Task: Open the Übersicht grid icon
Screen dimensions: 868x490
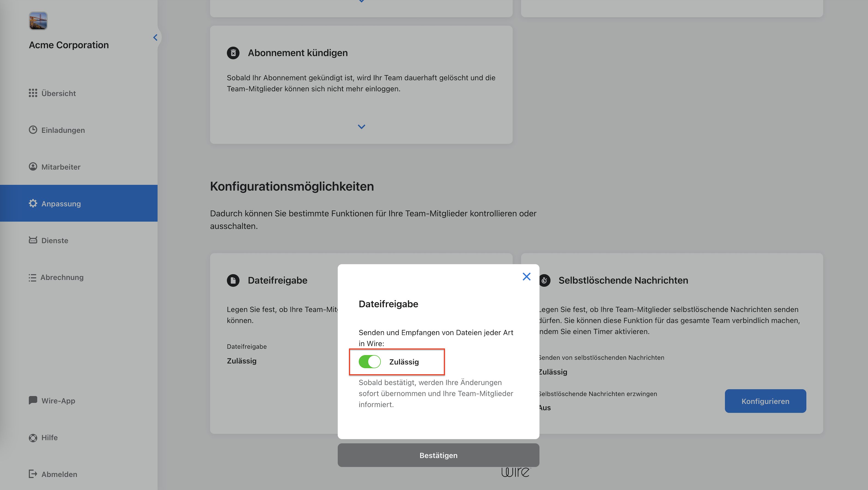Action: (x=33, y=93)
